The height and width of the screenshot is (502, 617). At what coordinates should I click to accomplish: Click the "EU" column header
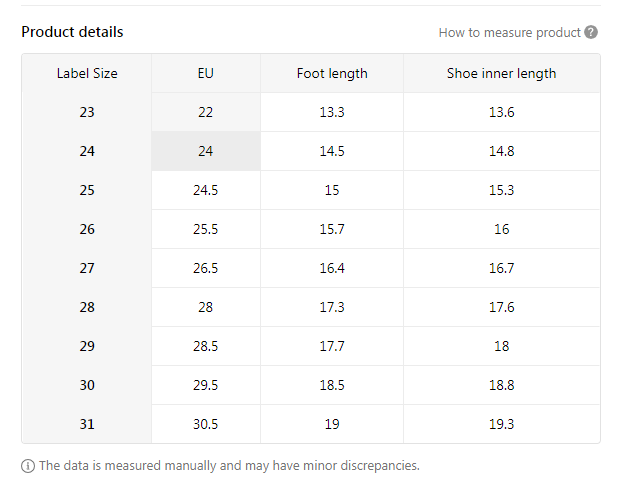coord(206,73)
